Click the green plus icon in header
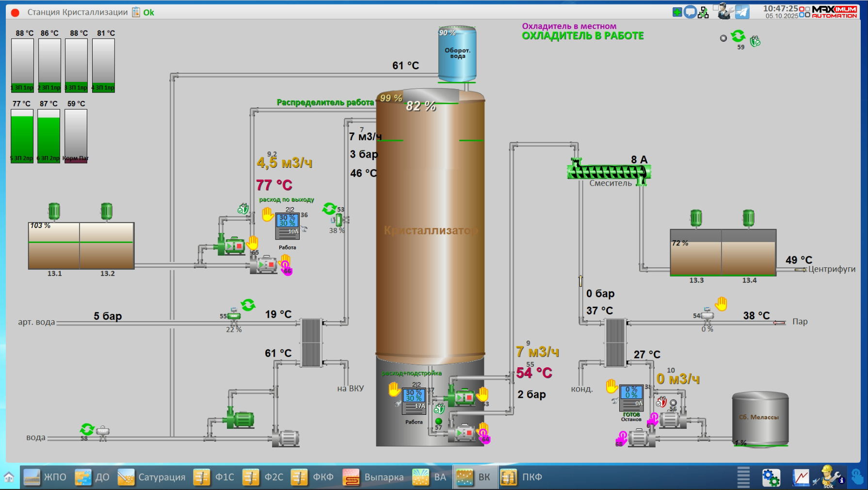 [677, 12]
